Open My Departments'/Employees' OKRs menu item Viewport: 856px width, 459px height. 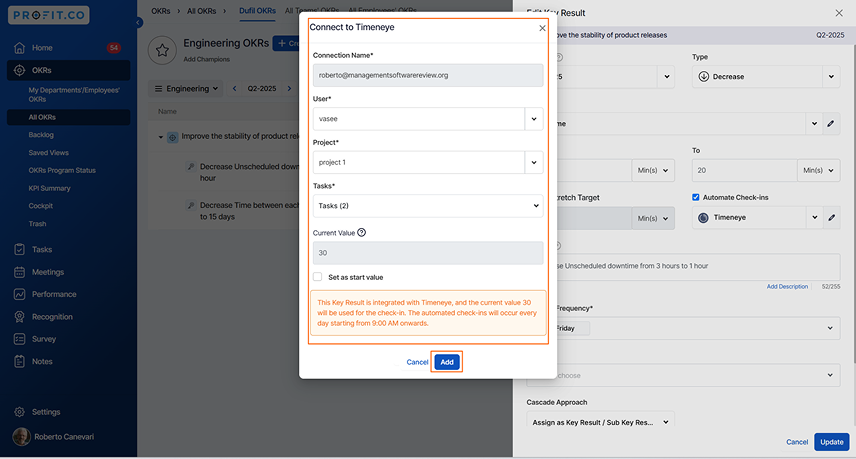[74, 94]
